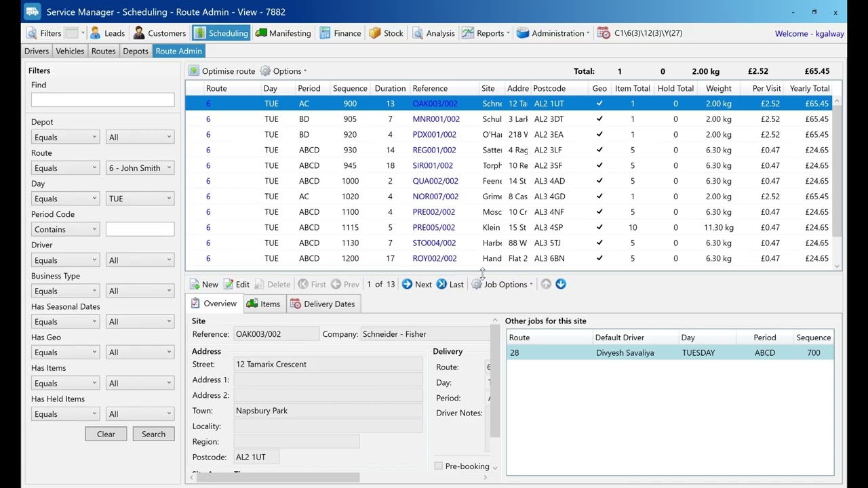
Task: Open the Customers module
Action: tap(159, 33)
